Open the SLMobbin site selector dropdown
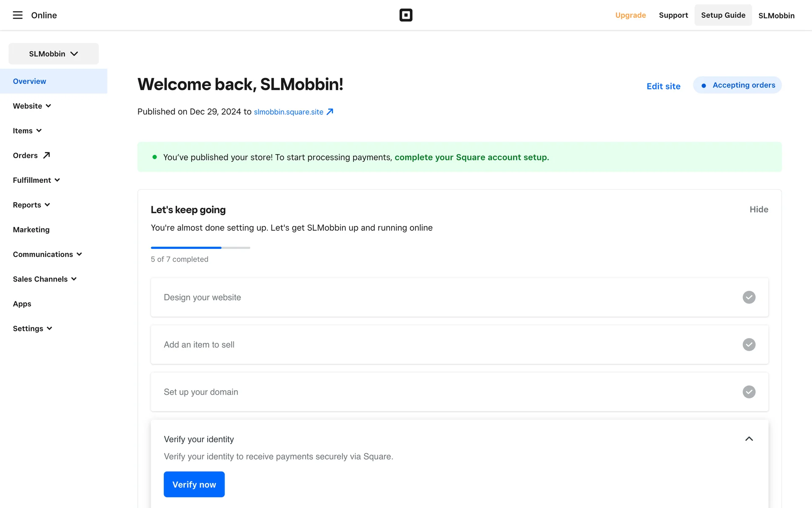Image resolution: width=812 pixels, height=508 pixels. (54, 54)
